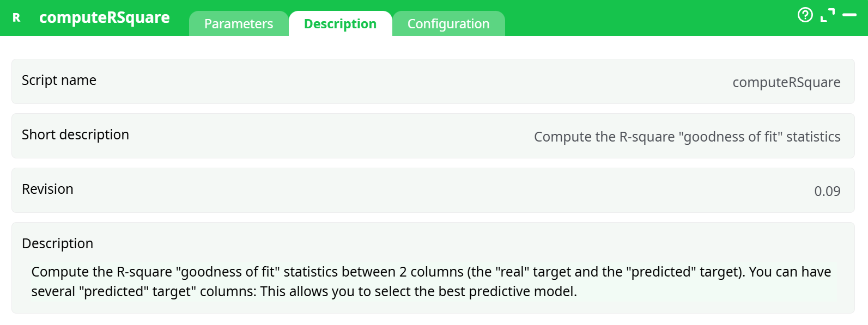
Task: Click the computeRSquare title in header
Action: [x=105, y=17]
